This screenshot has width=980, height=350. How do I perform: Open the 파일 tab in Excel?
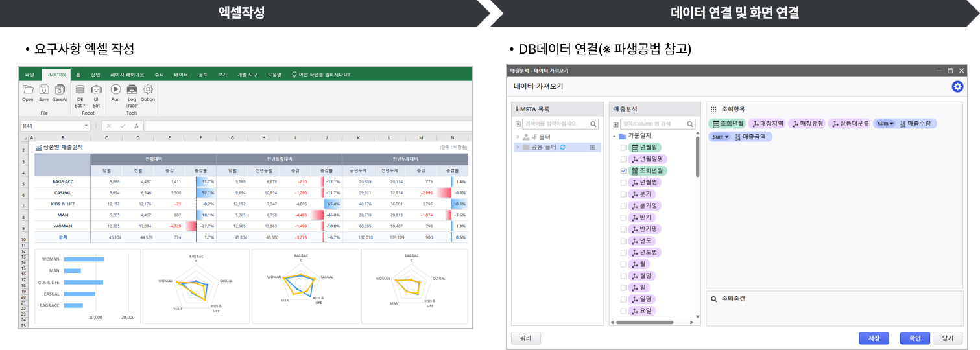(29, 75)
